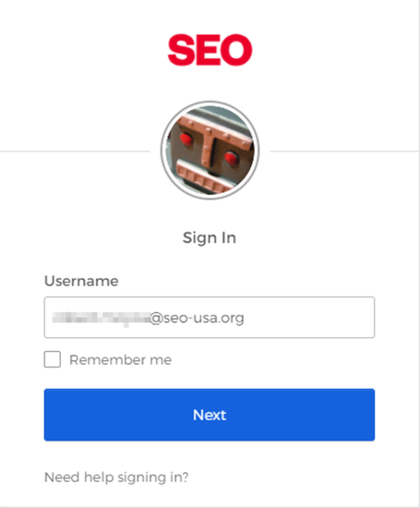Screen dimensions: 420x508
Task: Click the Username field label
Action: pos(81,281)
